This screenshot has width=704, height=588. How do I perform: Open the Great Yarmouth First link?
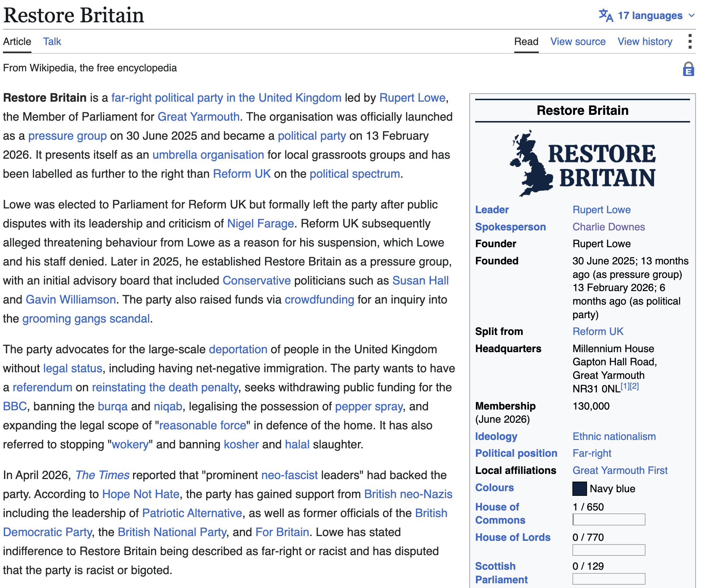click(x=620, y=470)
